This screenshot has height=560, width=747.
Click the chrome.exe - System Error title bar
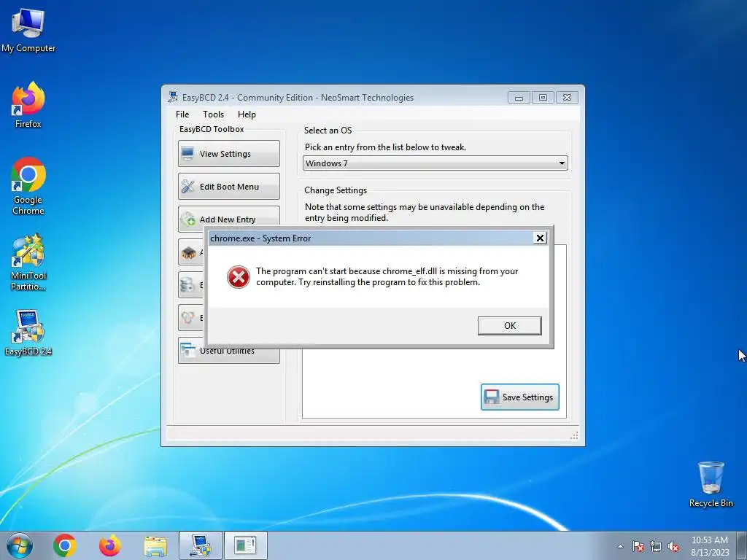(x=371, y=238)
